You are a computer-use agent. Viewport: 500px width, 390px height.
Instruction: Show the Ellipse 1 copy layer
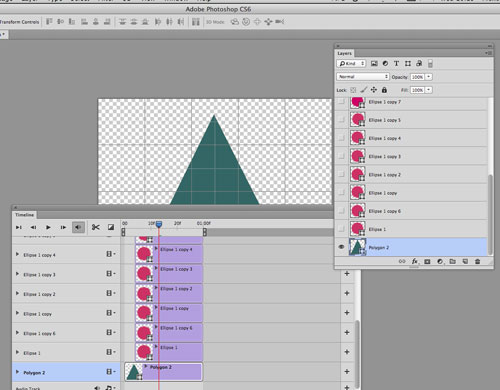(x=341, y=192)
